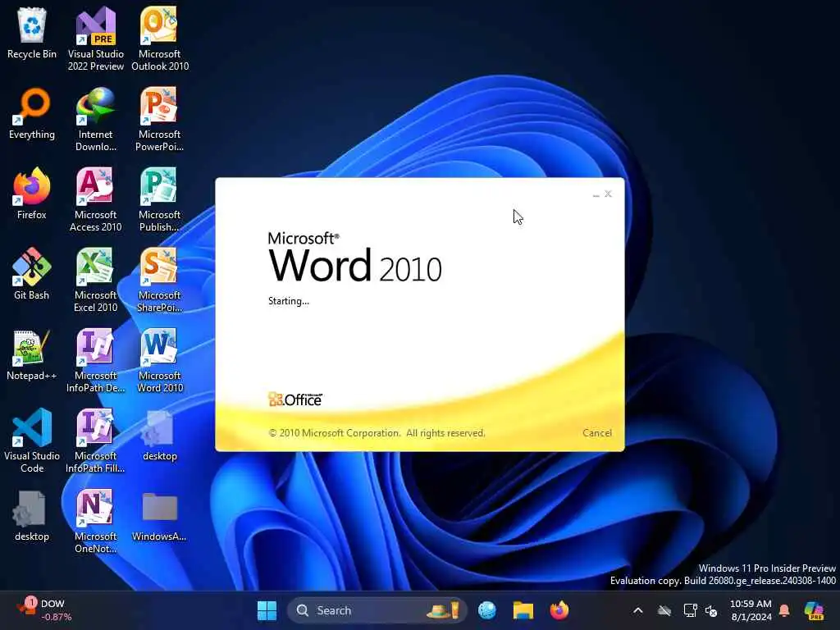Select Microsoft Word 2010 desktop shortcut
840x630 pixels.
[x=160, y=360]
